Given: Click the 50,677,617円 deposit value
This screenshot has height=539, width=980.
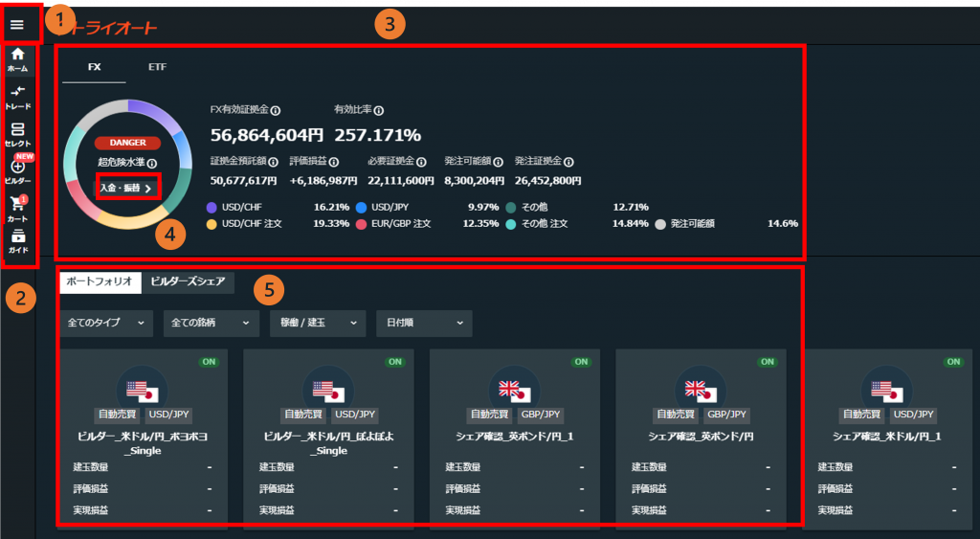Looking at the screenshot, I should click(x=244, y=181).
